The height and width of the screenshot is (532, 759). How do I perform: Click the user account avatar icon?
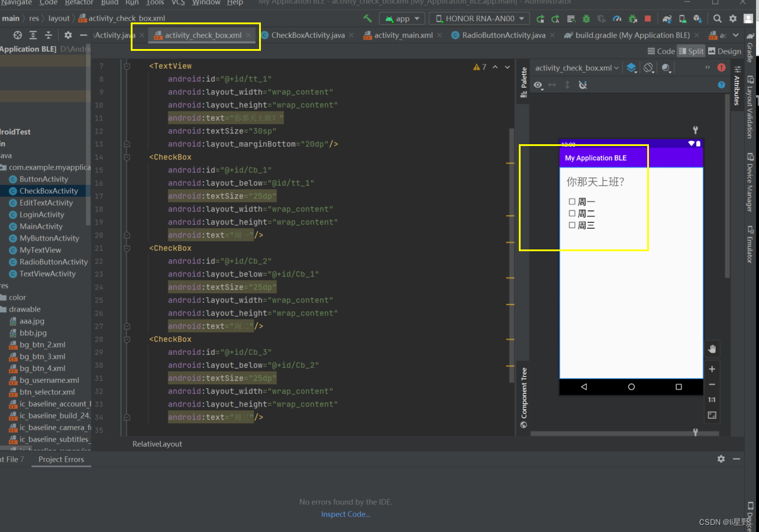click(x=748, y=19)
